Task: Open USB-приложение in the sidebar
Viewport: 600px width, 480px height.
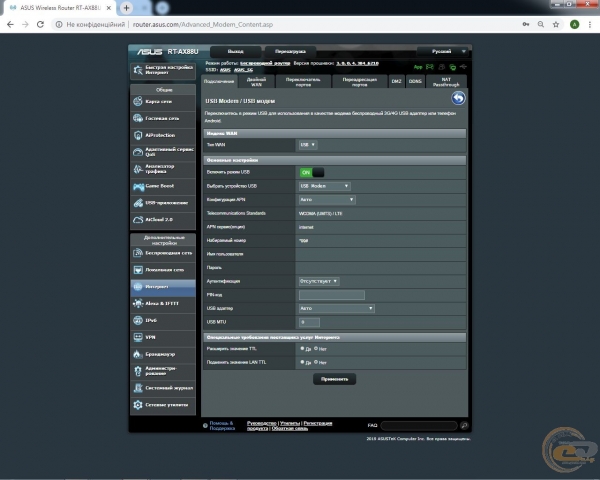Action: [163, 203]
